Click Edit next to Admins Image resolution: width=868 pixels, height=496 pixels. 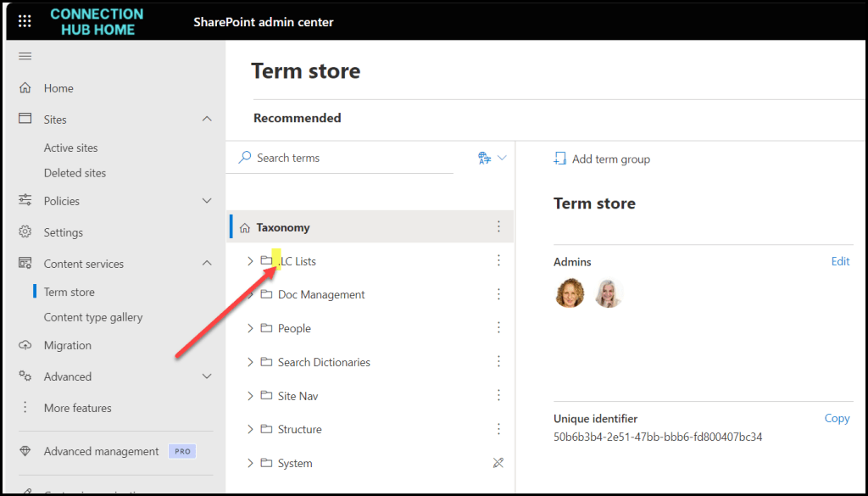tap(840, 261)
